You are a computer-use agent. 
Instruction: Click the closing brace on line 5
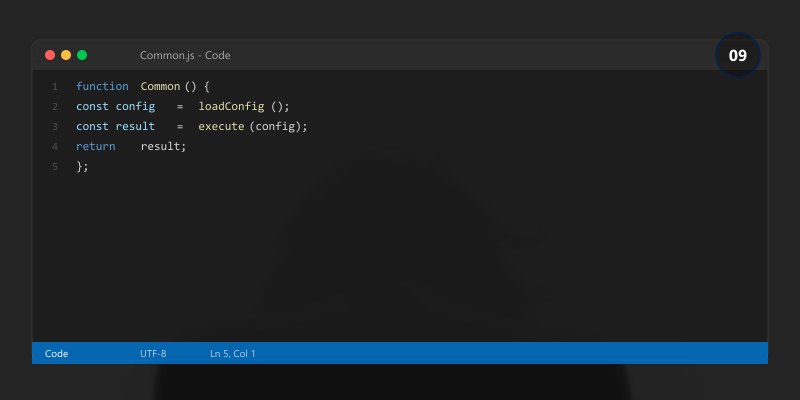coord(80,167)
